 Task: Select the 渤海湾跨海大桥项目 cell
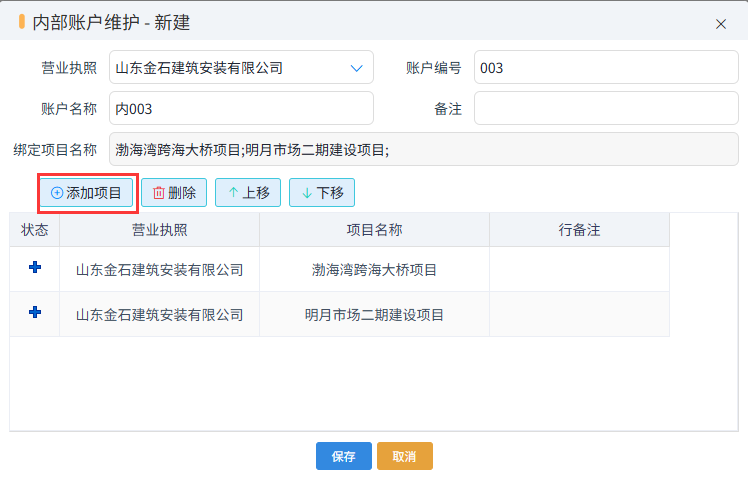[x=374, y=270]
